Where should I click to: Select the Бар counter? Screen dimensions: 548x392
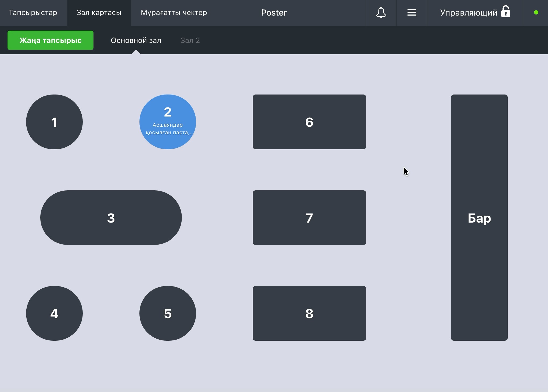(x=479, y=217)
